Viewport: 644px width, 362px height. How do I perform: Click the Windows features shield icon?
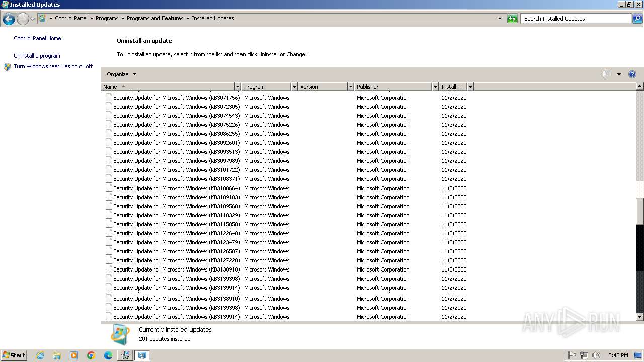click(7, 67)
